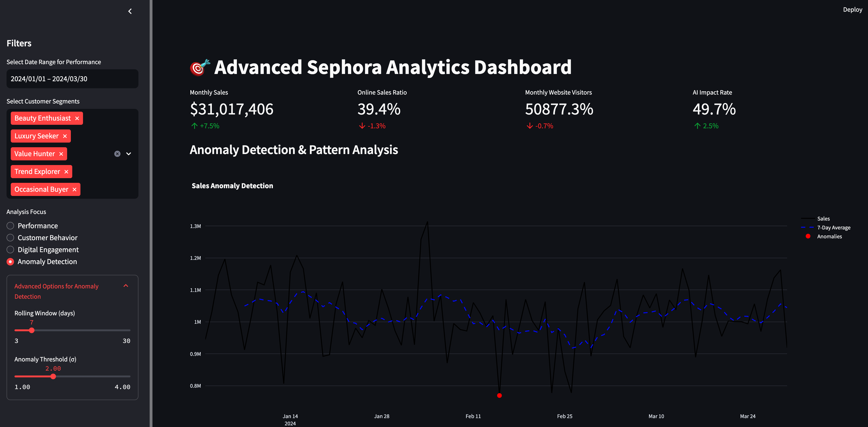Remove the Trend Explorer segment tag
Image resolution: width=868 pixels, height=427 pixels.
[66, 172]
